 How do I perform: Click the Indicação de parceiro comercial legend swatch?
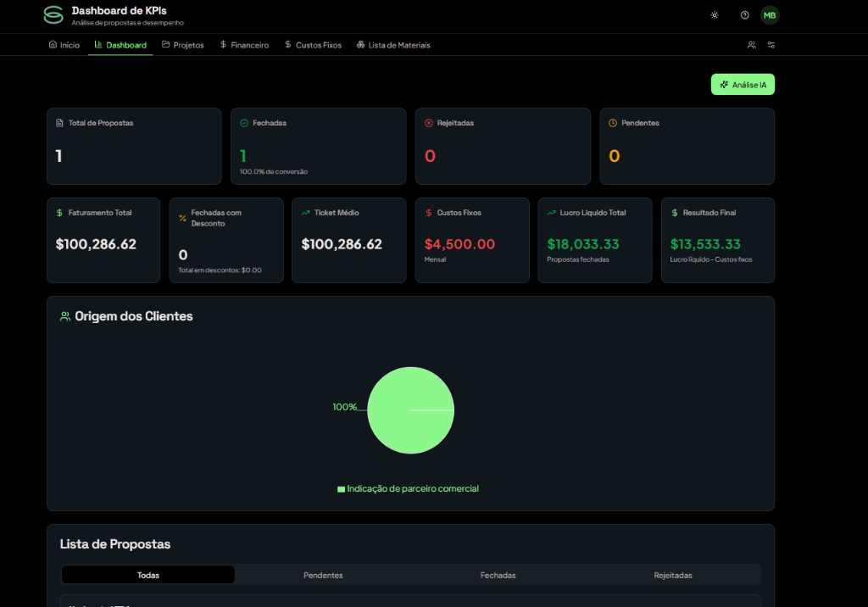[341, 489]
